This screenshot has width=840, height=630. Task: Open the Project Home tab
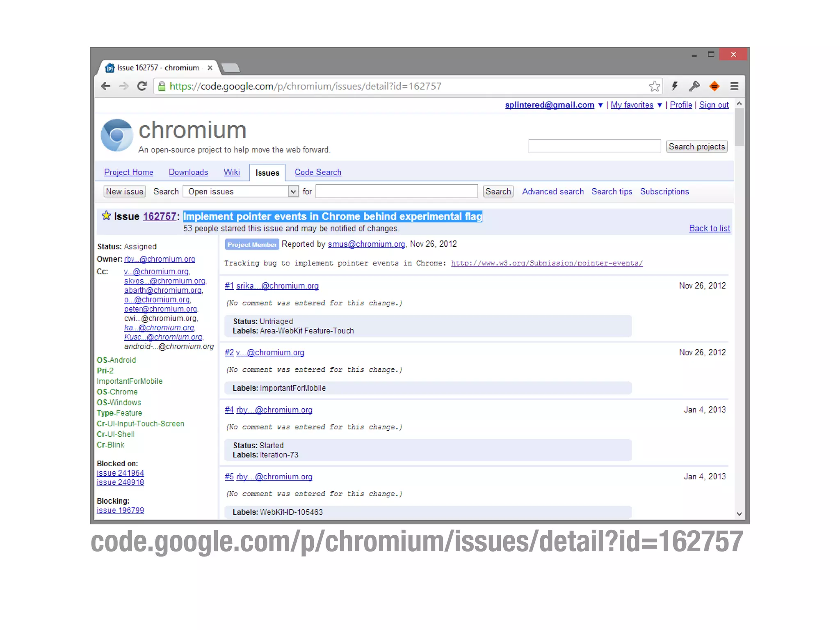coord(129,172)
